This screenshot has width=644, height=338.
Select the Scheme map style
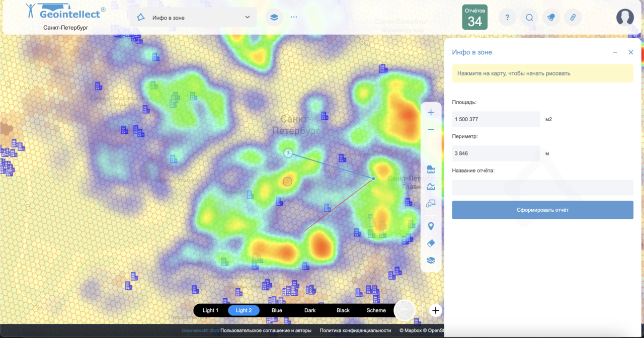pyautogui.click(x=376, y=310)
